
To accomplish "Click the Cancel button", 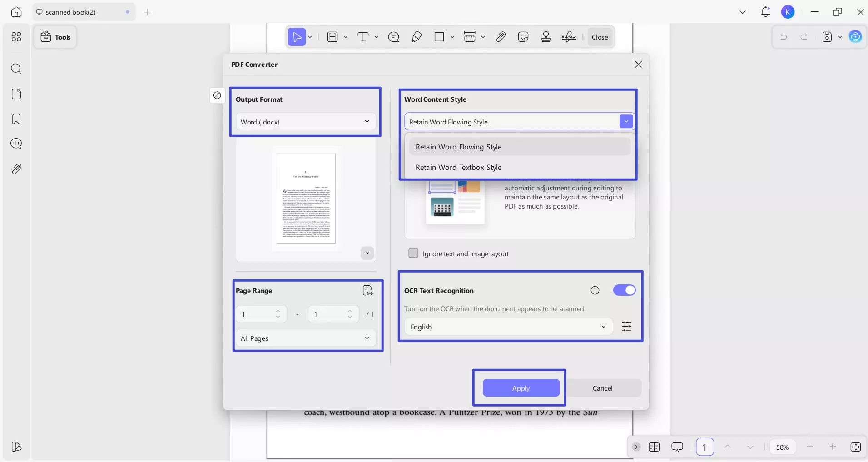I will coord(602,388).
